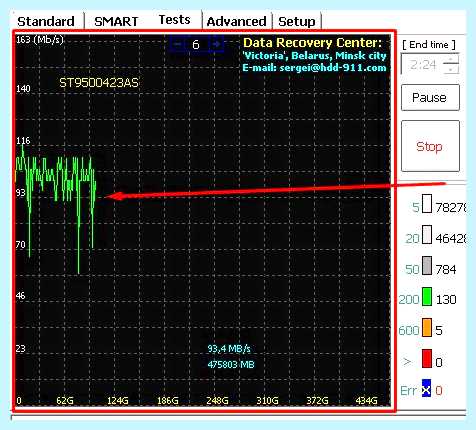Click the light gray 20 ms swatch
Screen dimensions: 476x430
427,235
